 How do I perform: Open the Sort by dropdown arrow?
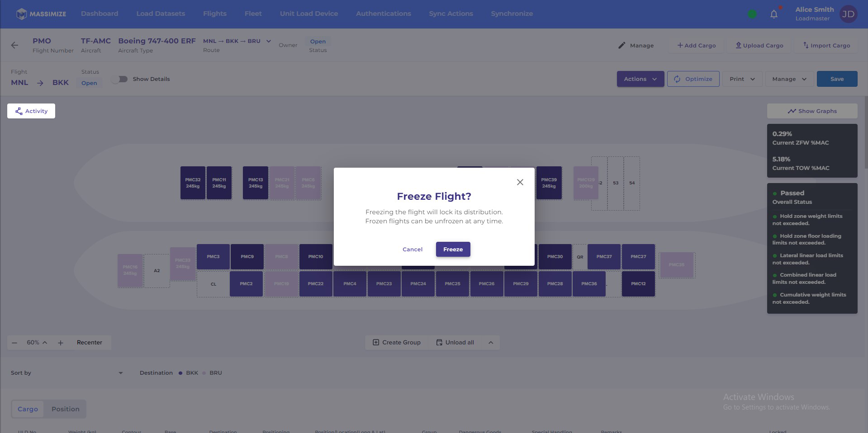(121, 373)
